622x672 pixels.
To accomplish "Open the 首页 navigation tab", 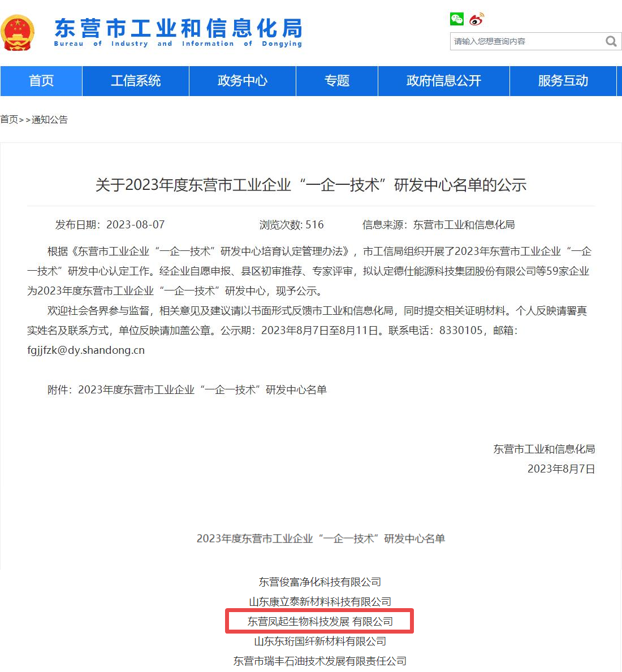I will (41, 81).
